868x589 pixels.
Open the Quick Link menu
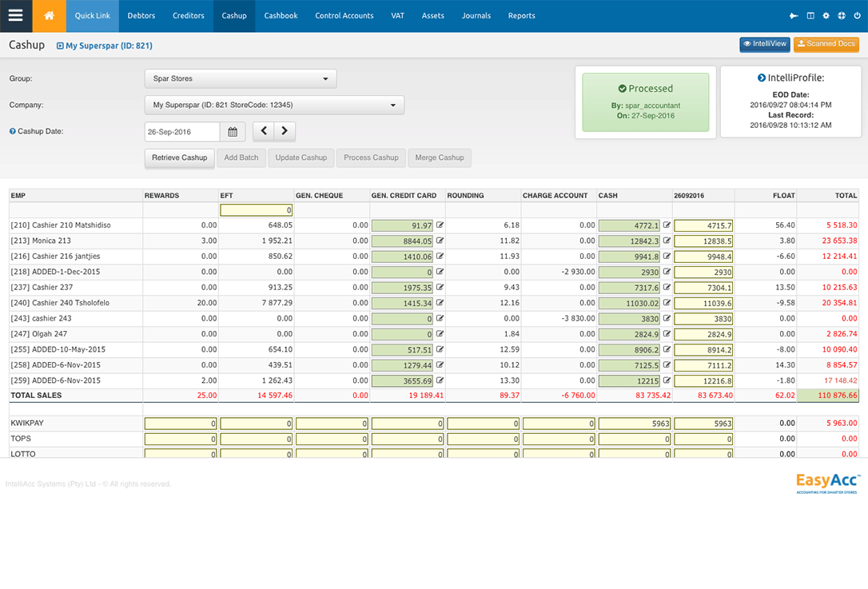pos(93,15)
